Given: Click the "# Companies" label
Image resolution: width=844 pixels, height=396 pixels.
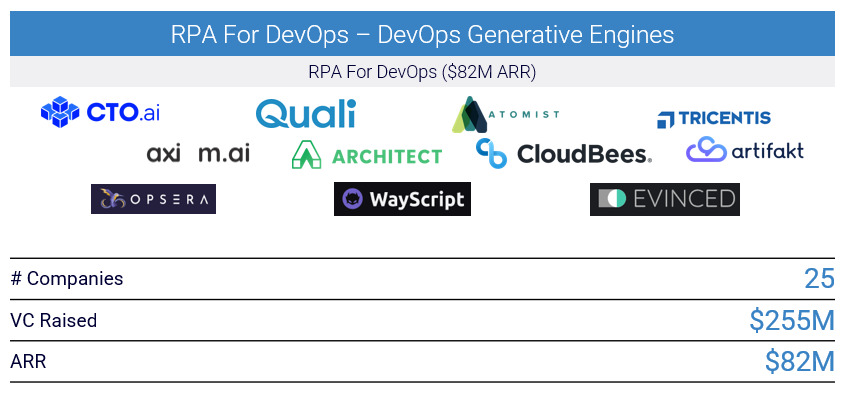Looking at the screenshot, I should click(x=67, y=279).
